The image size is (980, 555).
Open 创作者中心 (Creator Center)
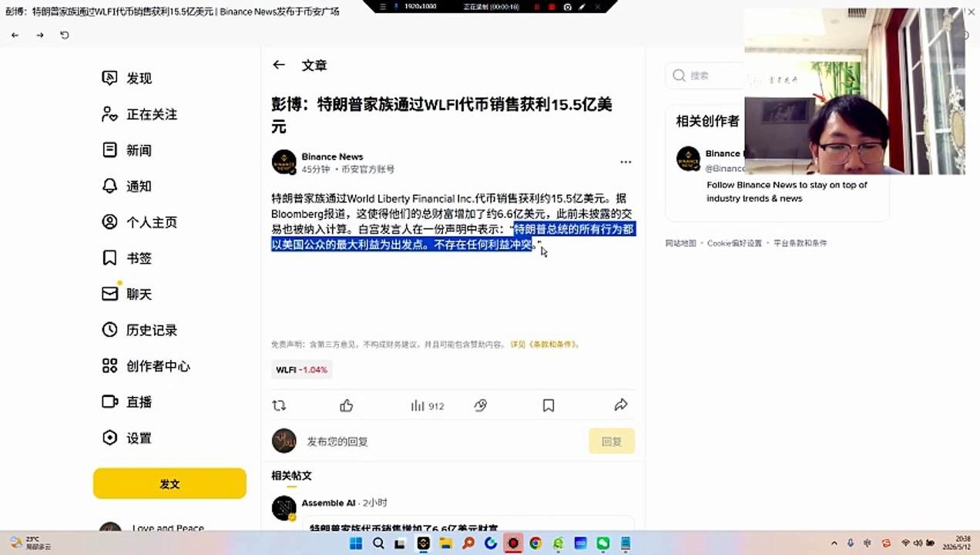[146, 365]
